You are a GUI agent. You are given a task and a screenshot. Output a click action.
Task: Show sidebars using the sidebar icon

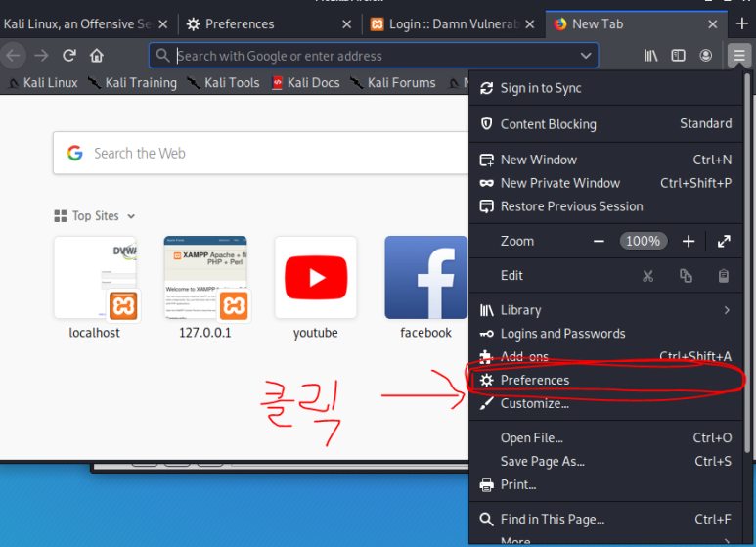[678, 56]
